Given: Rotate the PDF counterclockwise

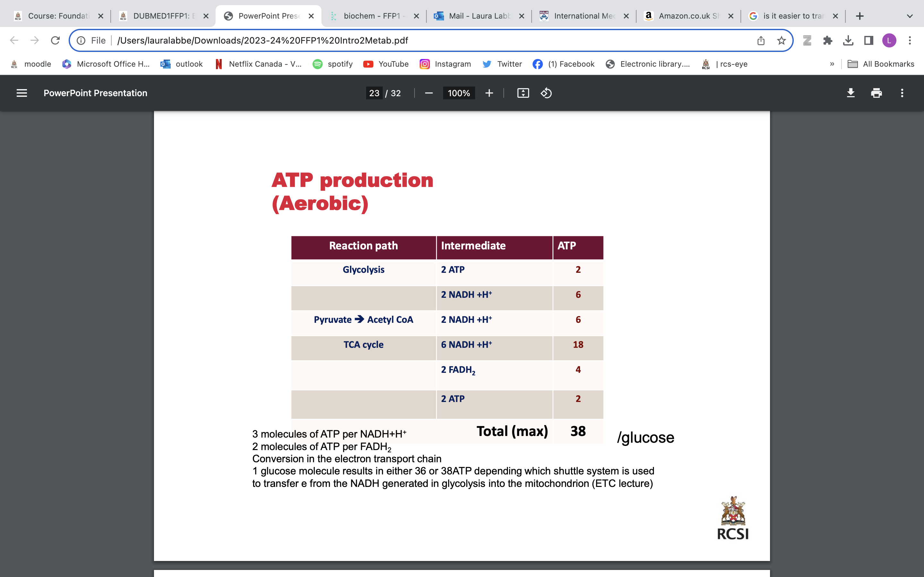Looking at the screenshot, I should click(x=546, y=93).
